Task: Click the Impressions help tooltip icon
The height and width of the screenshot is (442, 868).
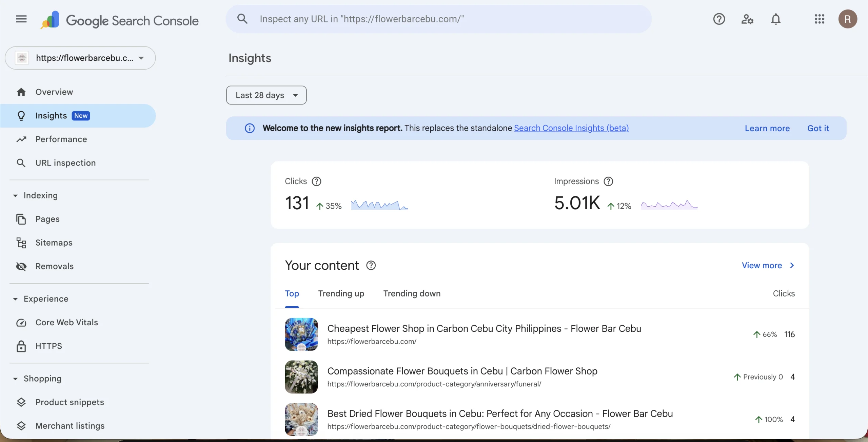Action: (608, 181)
